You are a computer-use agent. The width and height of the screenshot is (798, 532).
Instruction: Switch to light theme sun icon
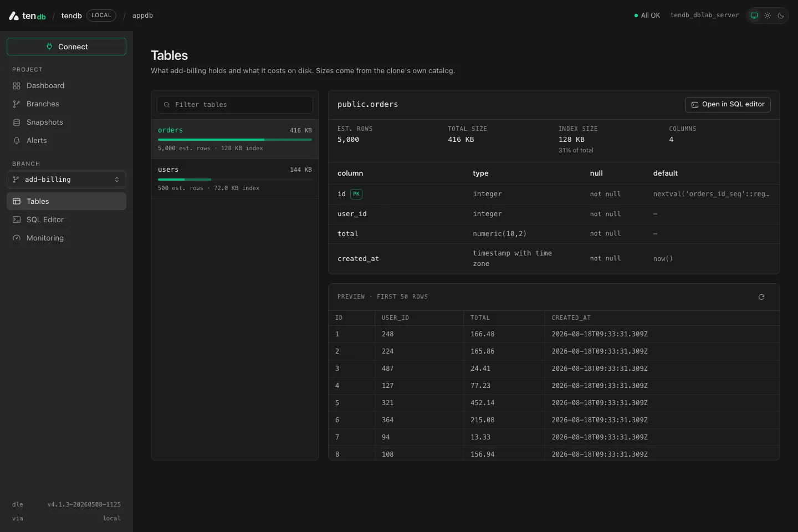coord(768,16)
